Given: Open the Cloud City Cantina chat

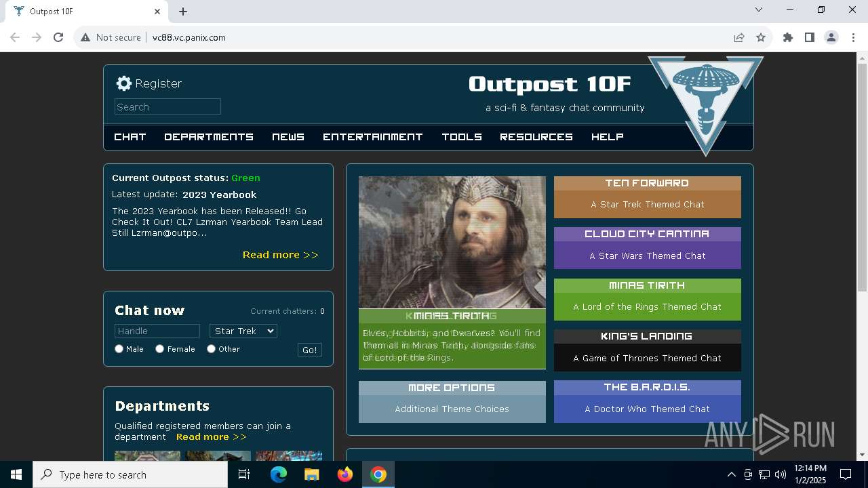Looking at the screenshot, I should (x=648, y=248).
